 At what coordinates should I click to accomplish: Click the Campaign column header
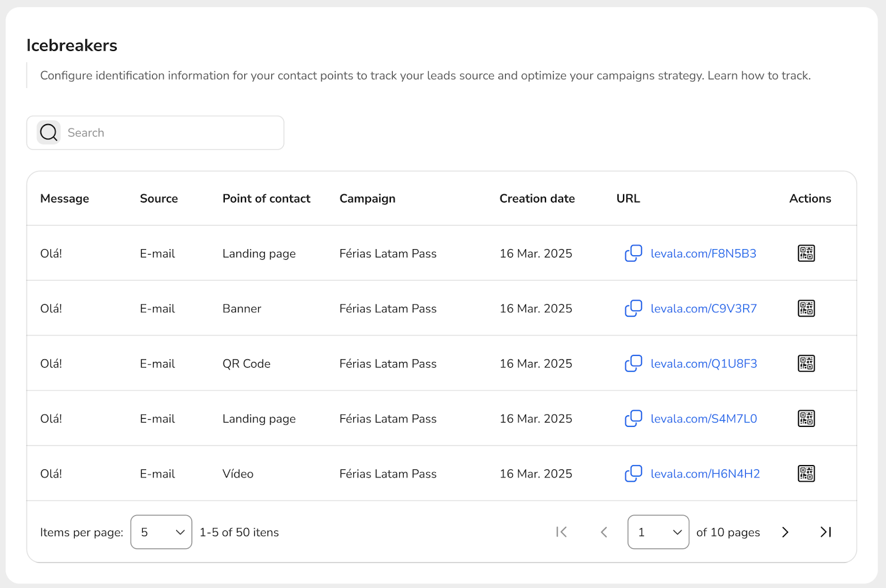pos(367,199)
